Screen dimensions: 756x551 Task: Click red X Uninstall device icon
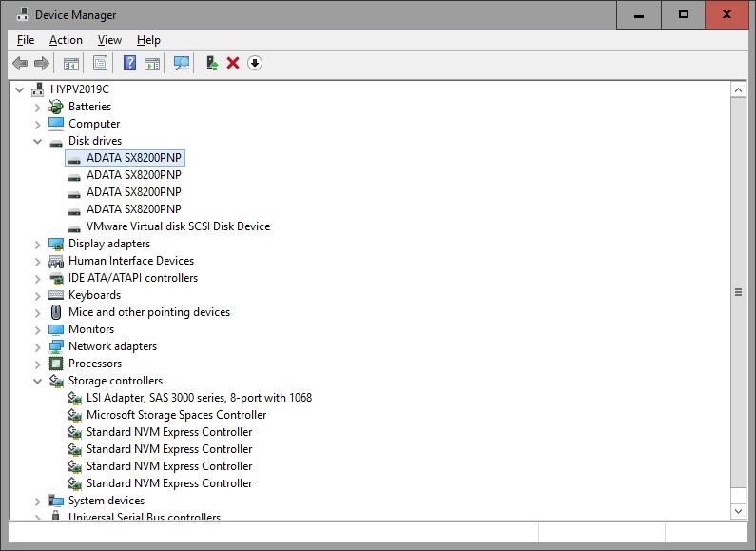point(233,63)
